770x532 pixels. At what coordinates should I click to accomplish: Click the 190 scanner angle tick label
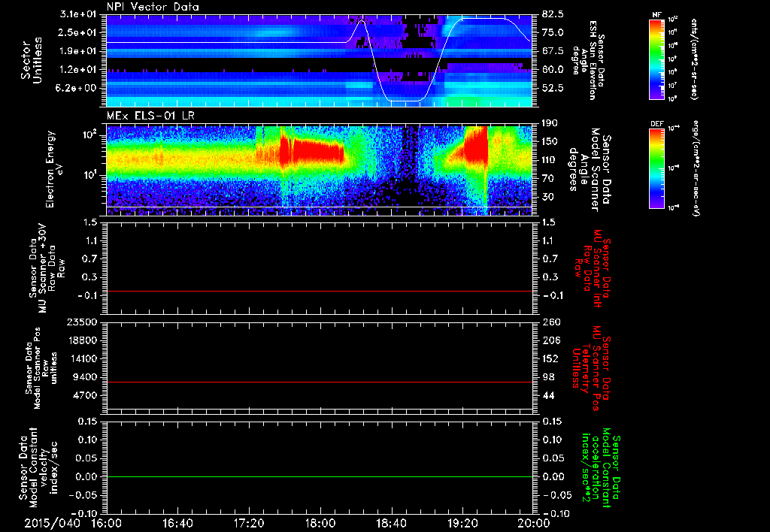(550, 123)
